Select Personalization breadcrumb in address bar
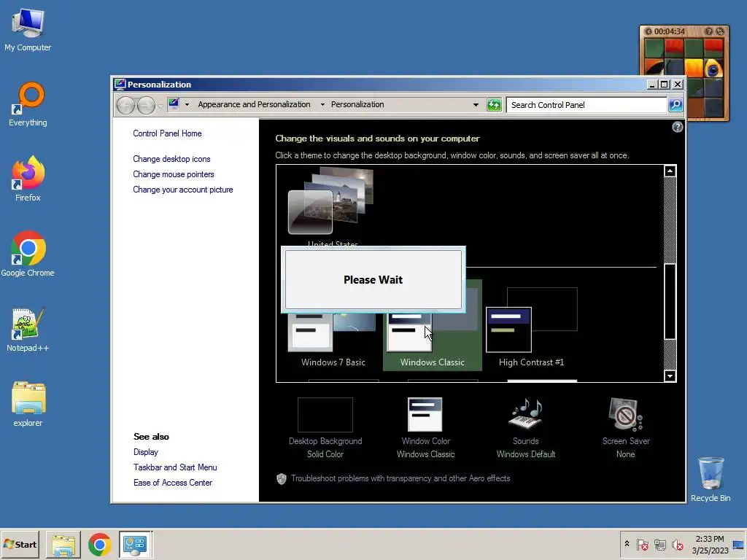 click(357, 104)
